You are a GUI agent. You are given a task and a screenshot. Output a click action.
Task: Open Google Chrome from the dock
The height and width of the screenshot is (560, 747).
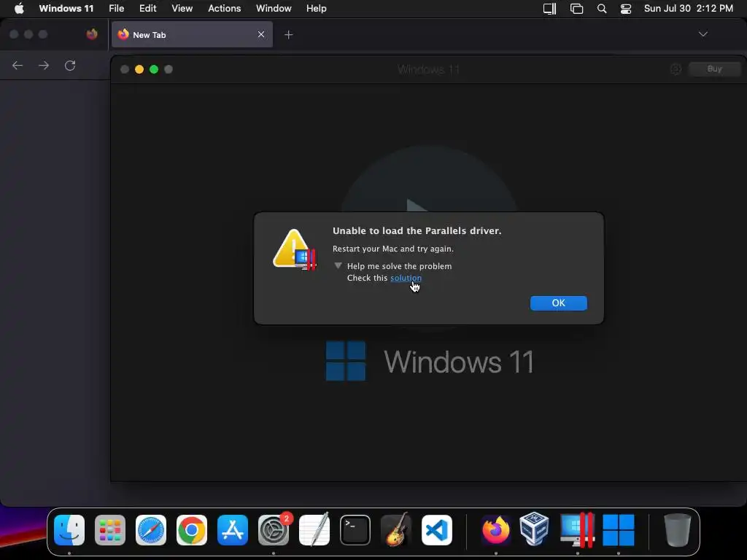click(192, 530)
